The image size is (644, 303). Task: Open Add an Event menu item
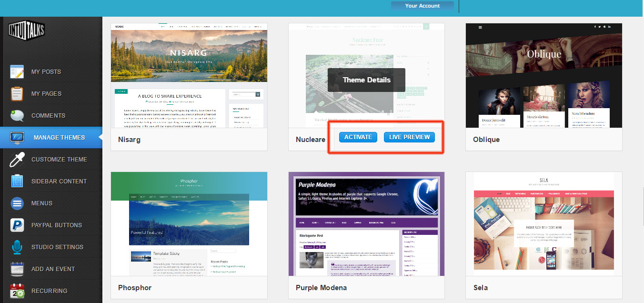[51, 269]
